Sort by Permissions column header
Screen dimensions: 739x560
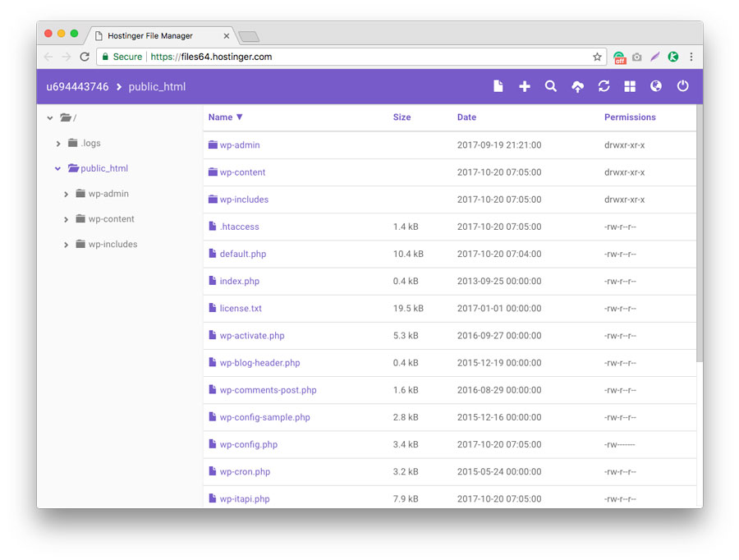coord(630,117)
